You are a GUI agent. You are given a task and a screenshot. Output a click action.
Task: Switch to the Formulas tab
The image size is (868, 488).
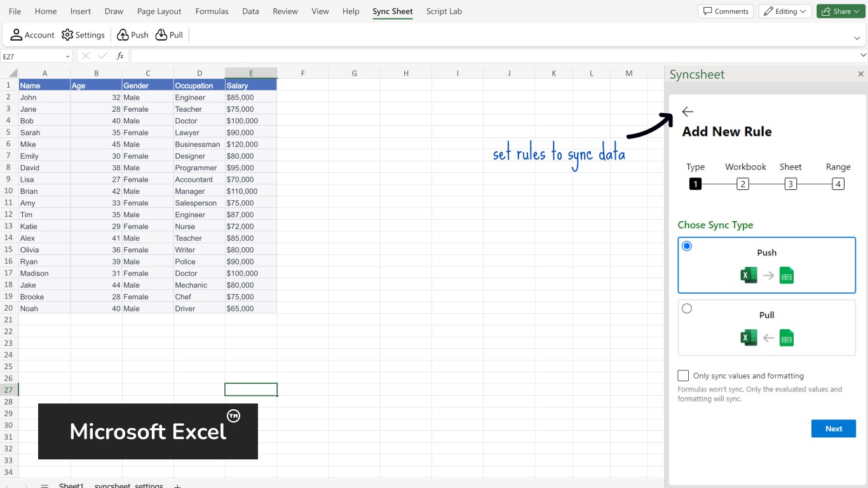click(213, 11)
